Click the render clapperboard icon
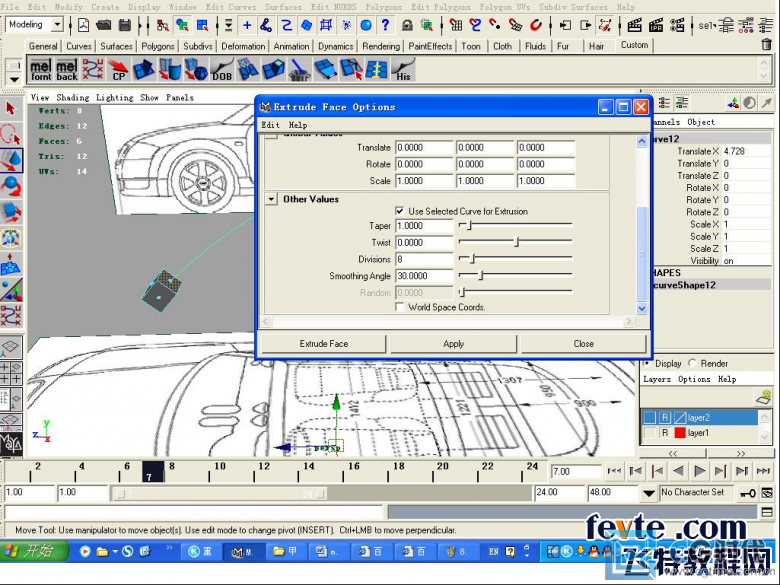 tap(634, 25)
